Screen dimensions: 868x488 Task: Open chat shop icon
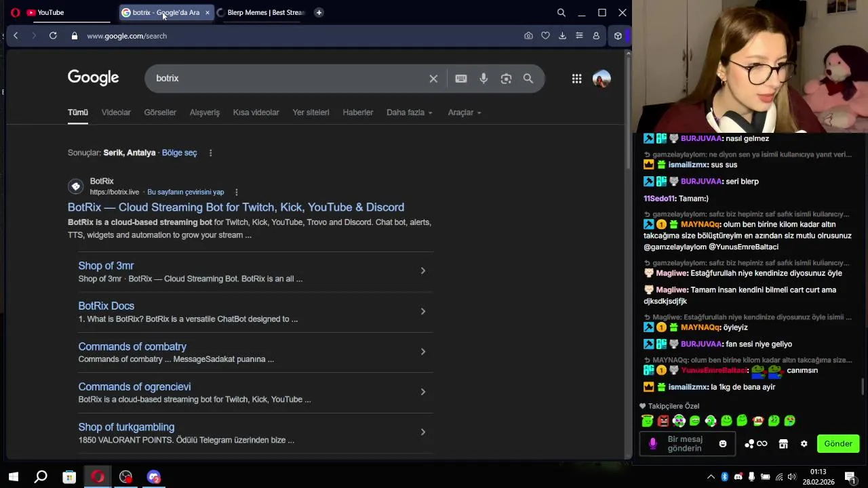tap(783, 444)
